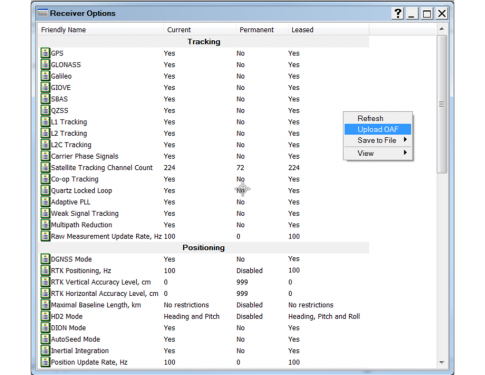Click icon beside Satellite Tracking Channel Count
The image size is (485, 375).
pos(45,167)
